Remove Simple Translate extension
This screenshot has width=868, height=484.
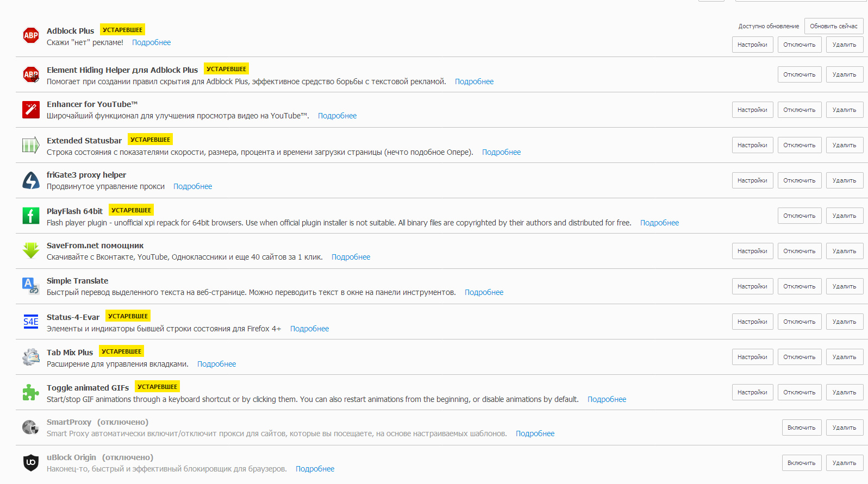tap(845, 286)
